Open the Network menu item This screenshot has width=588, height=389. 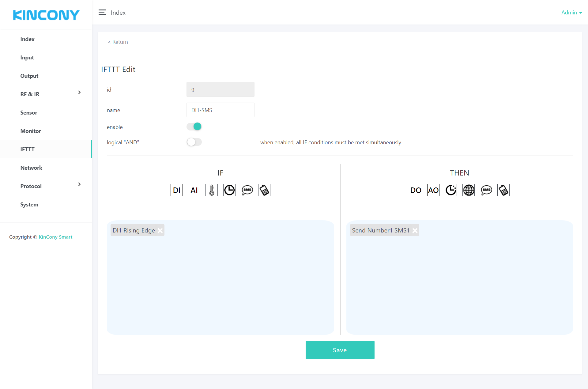pyautogui.click(x=31, y=168)
